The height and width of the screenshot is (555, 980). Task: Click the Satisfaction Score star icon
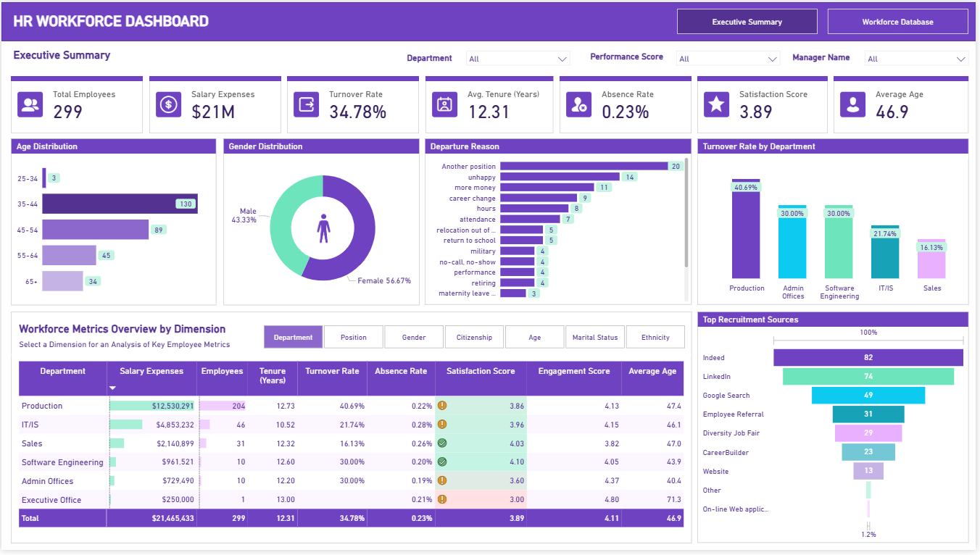click(x=717, y=104)
